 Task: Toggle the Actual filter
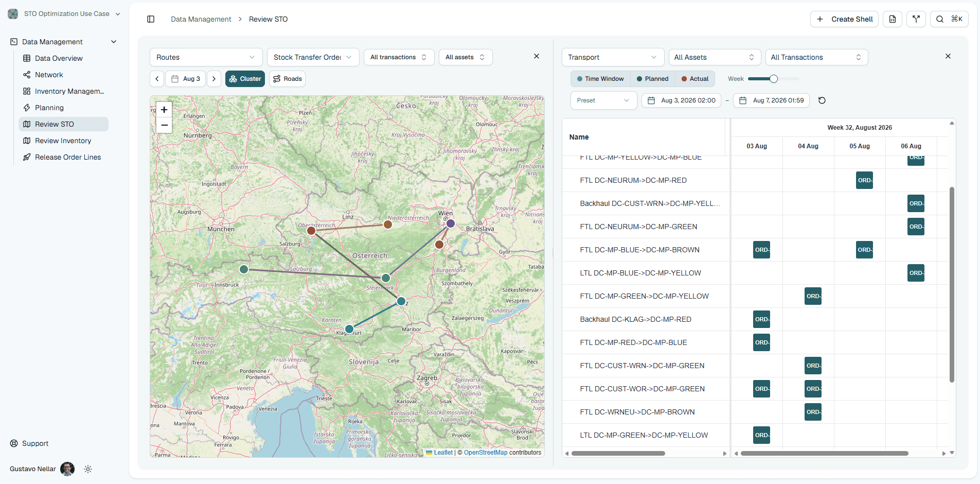pyautogui.click(x=695, y=79)
